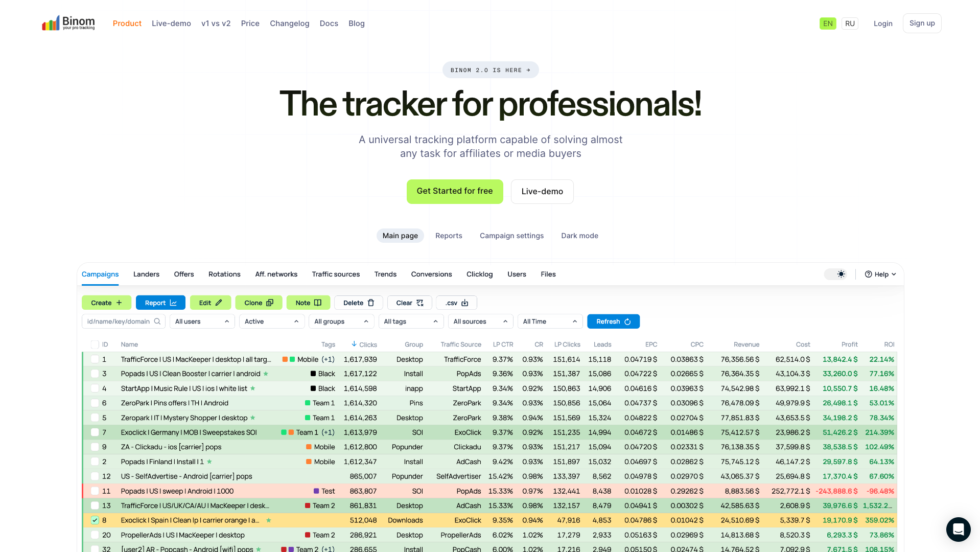The width and height of the screenshot is (980, 552).
Task: Click Get Started for free
Action: (x=454, y=191)
